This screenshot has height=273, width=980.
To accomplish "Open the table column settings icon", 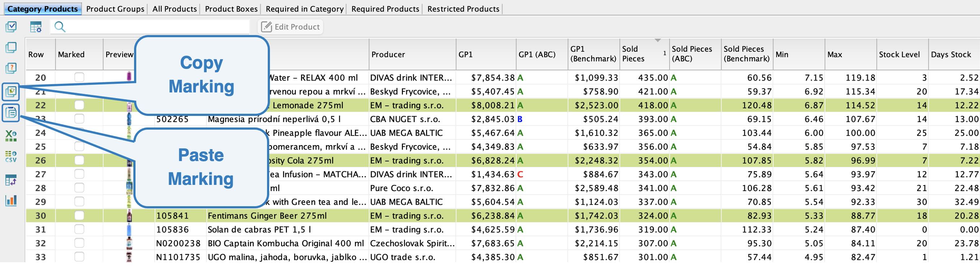I will pyautogui.click(x=36, y=27).
